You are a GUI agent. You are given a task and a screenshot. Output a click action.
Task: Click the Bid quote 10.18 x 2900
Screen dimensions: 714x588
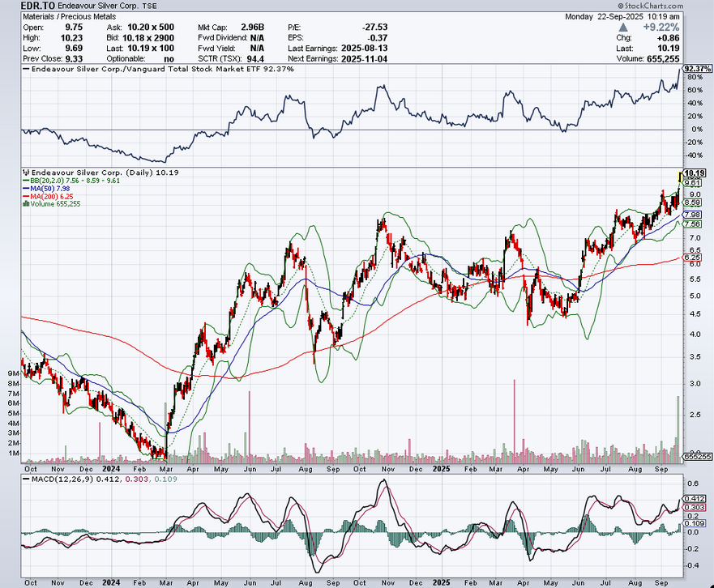(x=148, y=38)
